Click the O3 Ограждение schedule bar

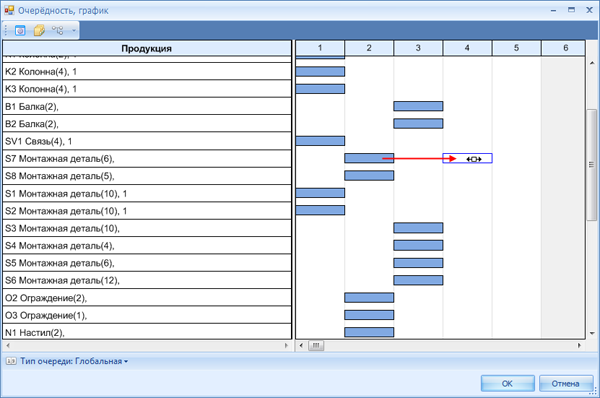pos(369,315)
